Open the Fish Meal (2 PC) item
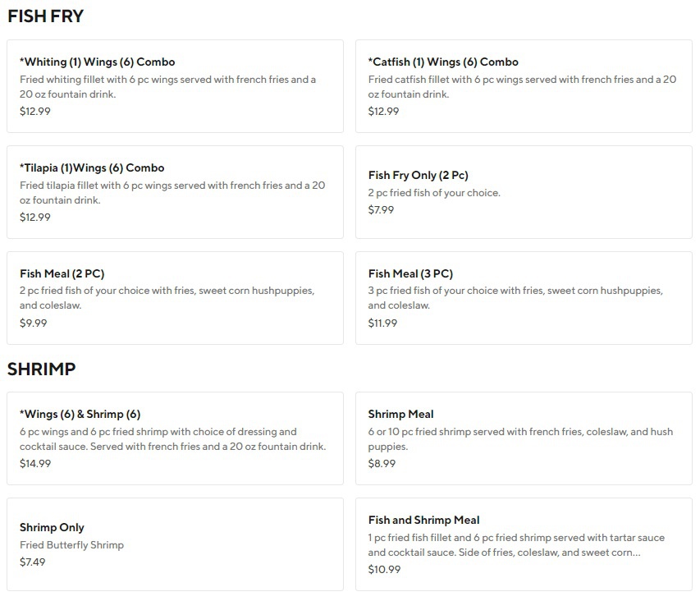This screenshot has height=601, width=700. coord(62,274)
